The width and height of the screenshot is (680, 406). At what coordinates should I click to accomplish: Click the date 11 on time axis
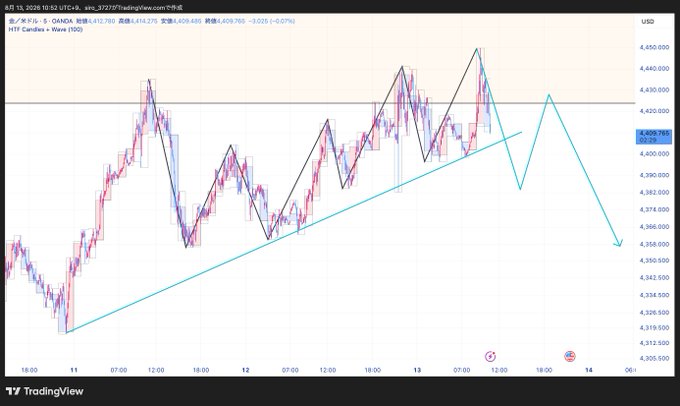pyautogui.click(x=74, y=370)
